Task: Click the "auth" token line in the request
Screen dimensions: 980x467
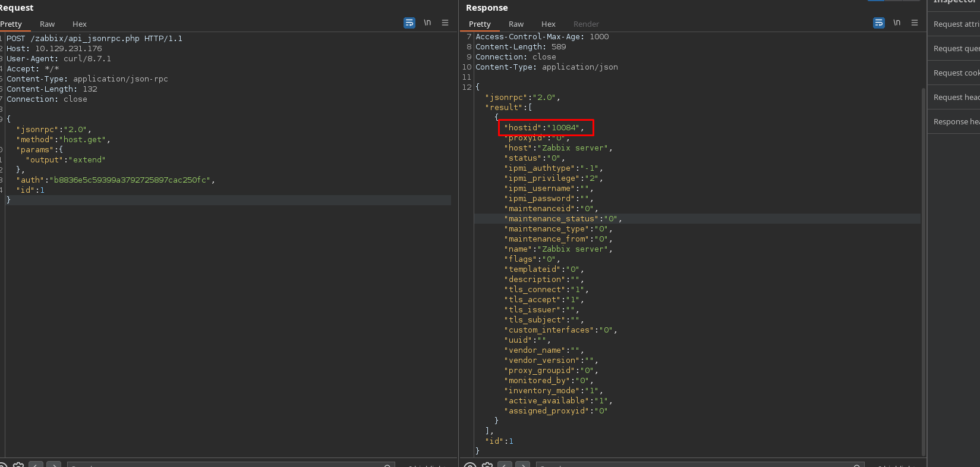Action: coord(115,180)
